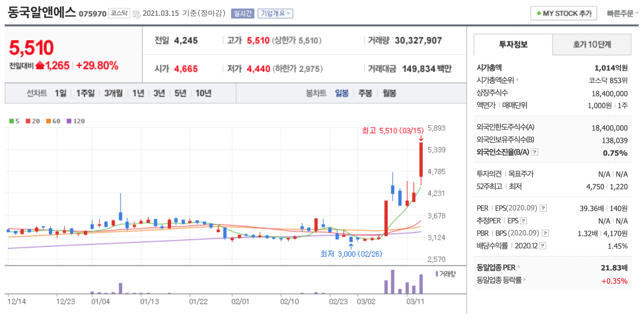This screenshot has width=644, height=314.
Task: Click the 거래량 volume legend marker
Action: point(437,274)
